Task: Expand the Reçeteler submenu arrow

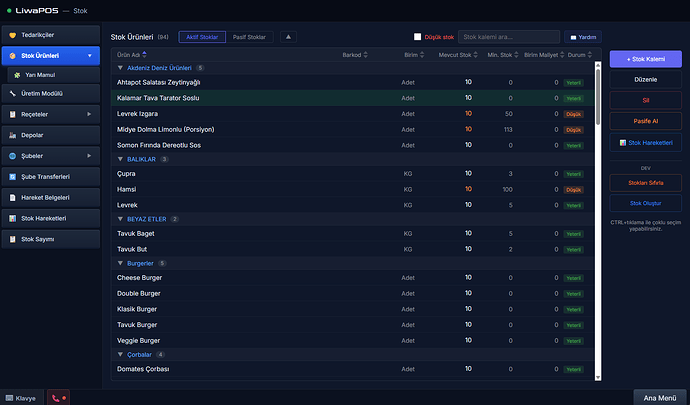Action: [90, 114]
